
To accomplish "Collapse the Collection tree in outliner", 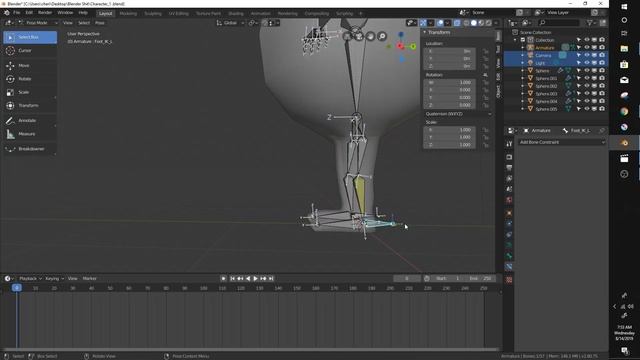I will 515,40.
